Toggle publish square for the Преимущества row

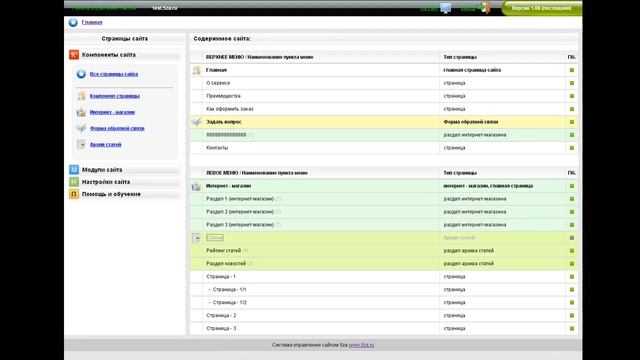tap(572, 96)
